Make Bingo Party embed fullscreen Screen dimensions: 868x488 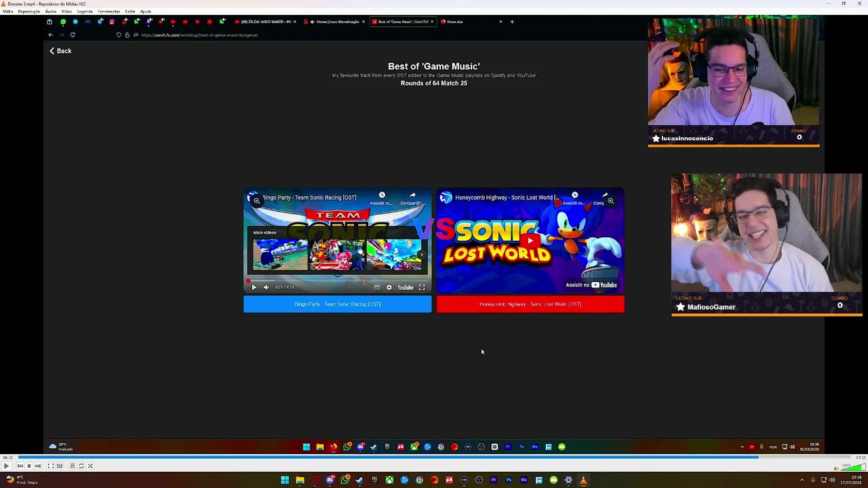(421, 287)
